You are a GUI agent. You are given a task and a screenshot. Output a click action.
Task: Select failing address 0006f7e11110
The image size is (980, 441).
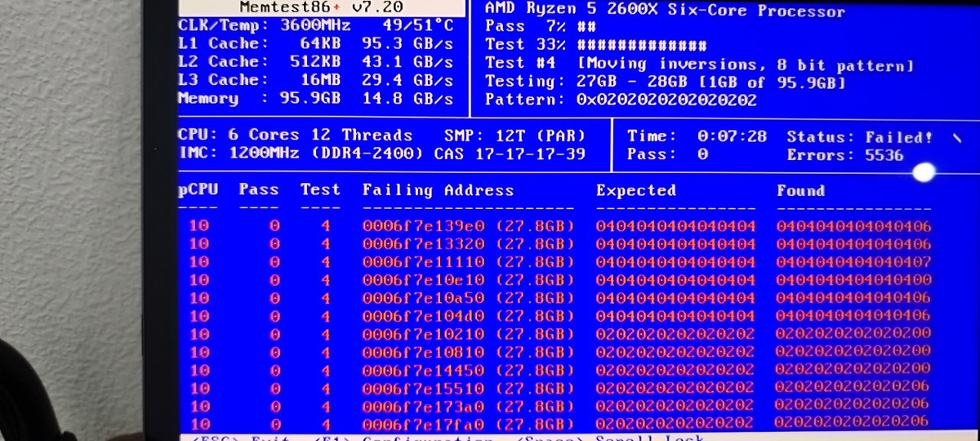click(x=424, y=262)
